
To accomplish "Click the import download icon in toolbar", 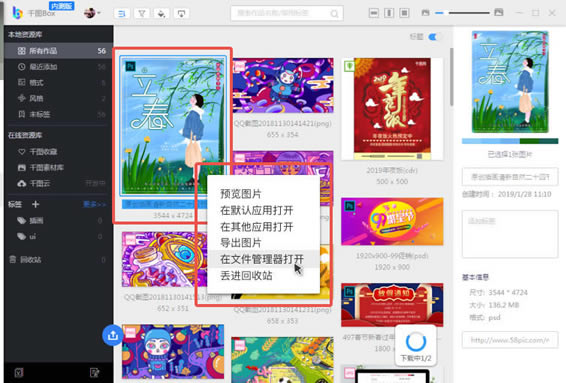I will click(x=181, y=14).
